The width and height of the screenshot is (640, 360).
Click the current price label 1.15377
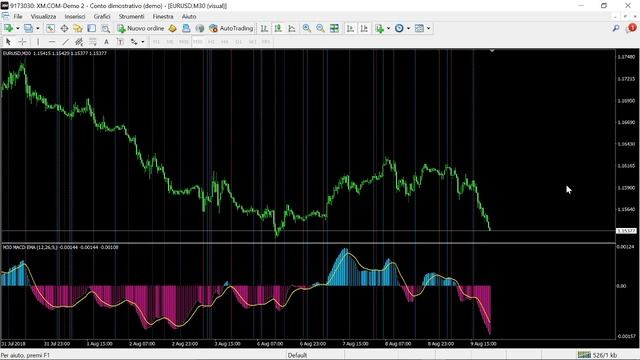[626, 231]
